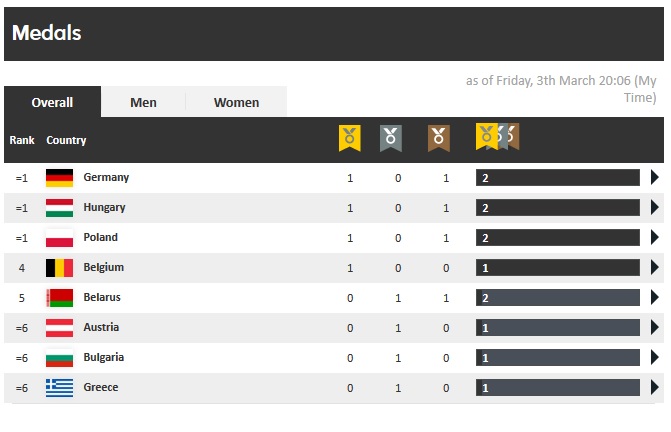Click the Germany flag icon
671x432 pixels.
click(x=59, y=178)
